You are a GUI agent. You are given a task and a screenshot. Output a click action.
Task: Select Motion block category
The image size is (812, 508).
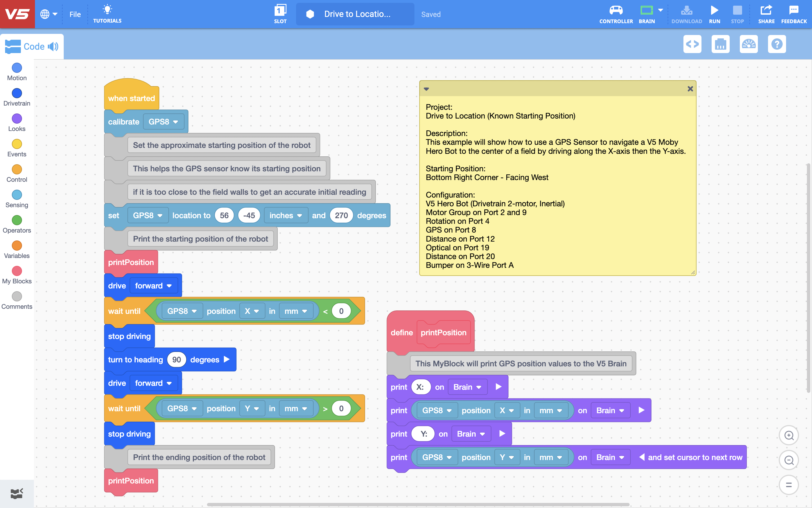[x=17, y=72]
